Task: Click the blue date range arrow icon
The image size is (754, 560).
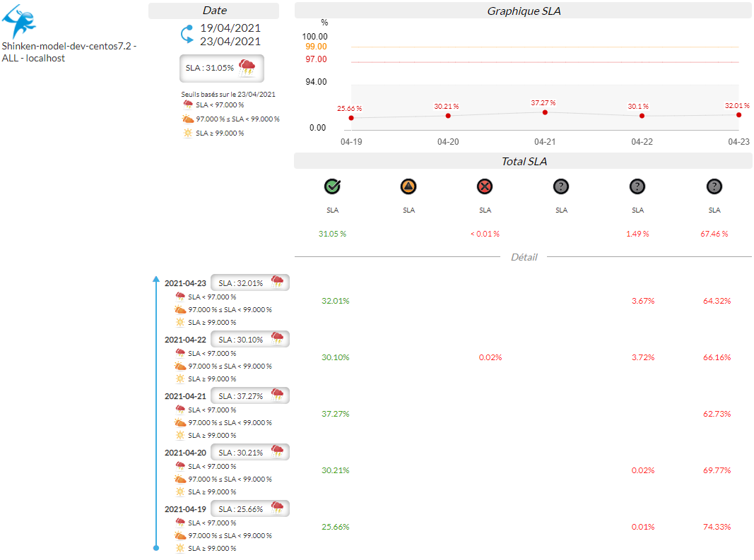Action: pos(187,35)
